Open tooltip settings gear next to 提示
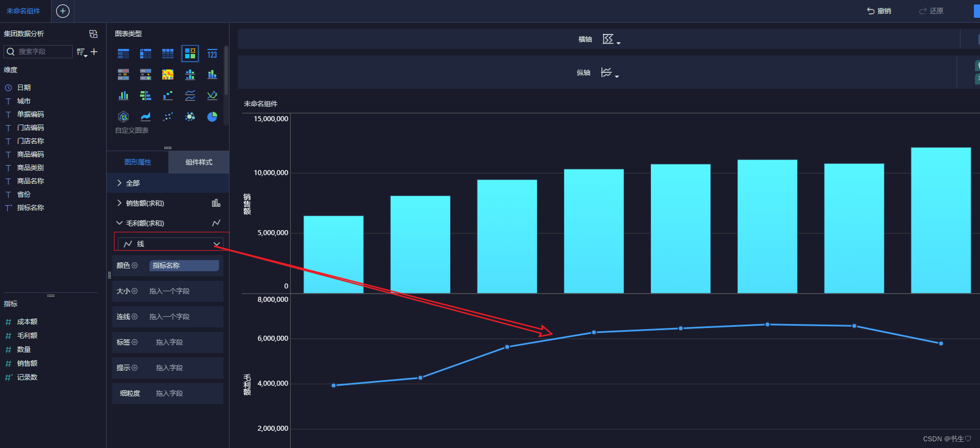 (135, 368)
